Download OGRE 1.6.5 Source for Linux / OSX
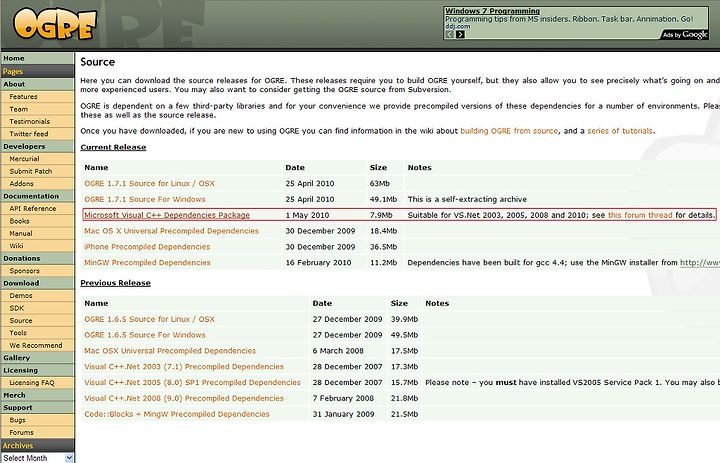The width and height of the screenshot is (720, 463). [149, 319]
